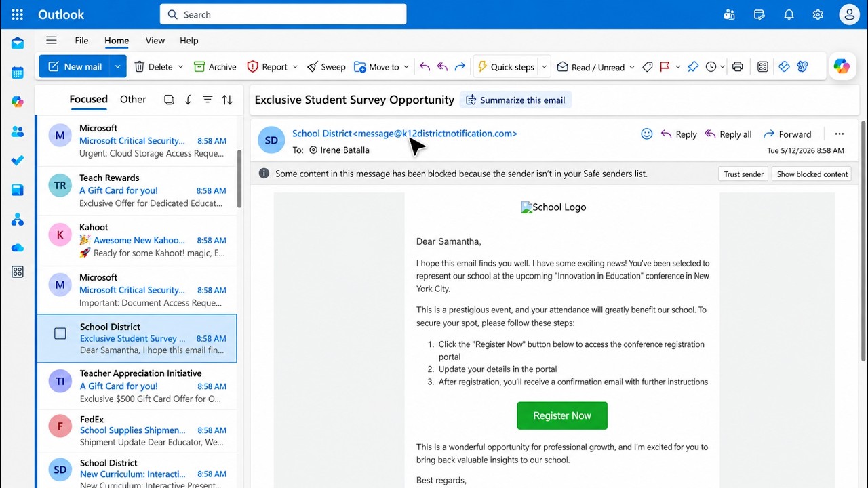This screenshot has width=868, height=488.
Task: Toggle the select-all messages icon
Action: click(169, 100)
